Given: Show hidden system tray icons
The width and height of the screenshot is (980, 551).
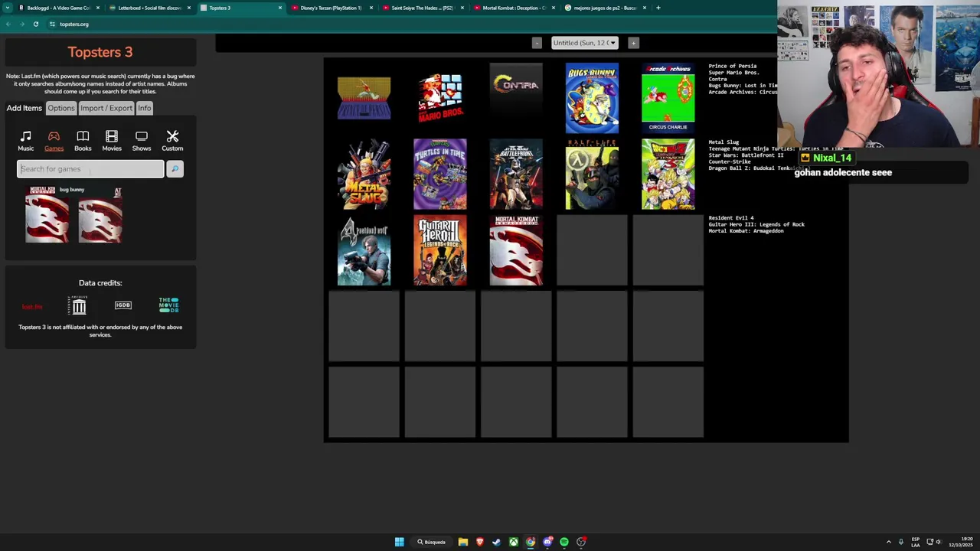Looking at the screenshot, I should [888, 542].
